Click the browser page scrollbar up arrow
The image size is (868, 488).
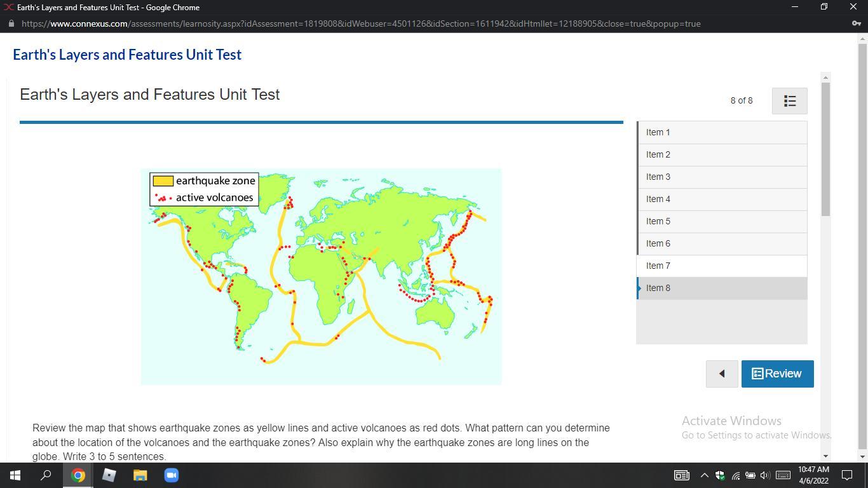coord(862,38)
